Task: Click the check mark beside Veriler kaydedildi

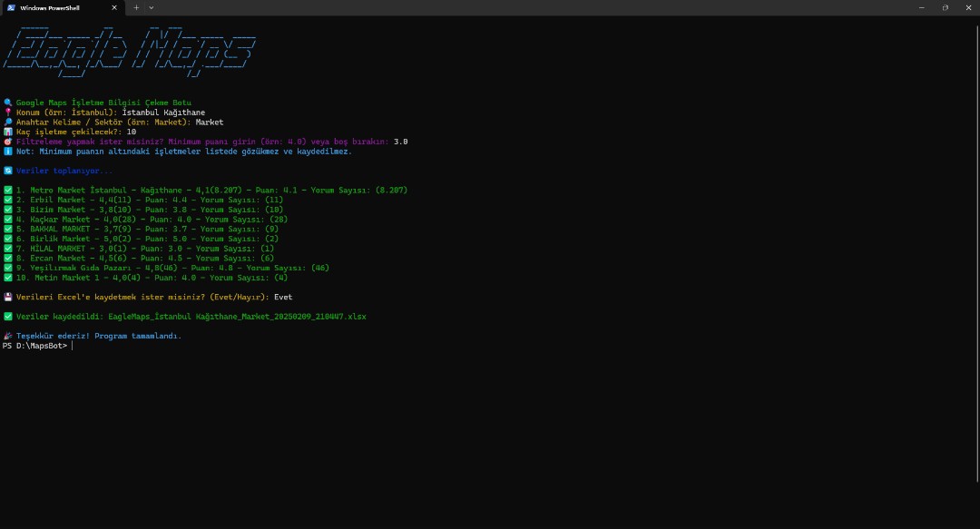Action: pos(8,317)
